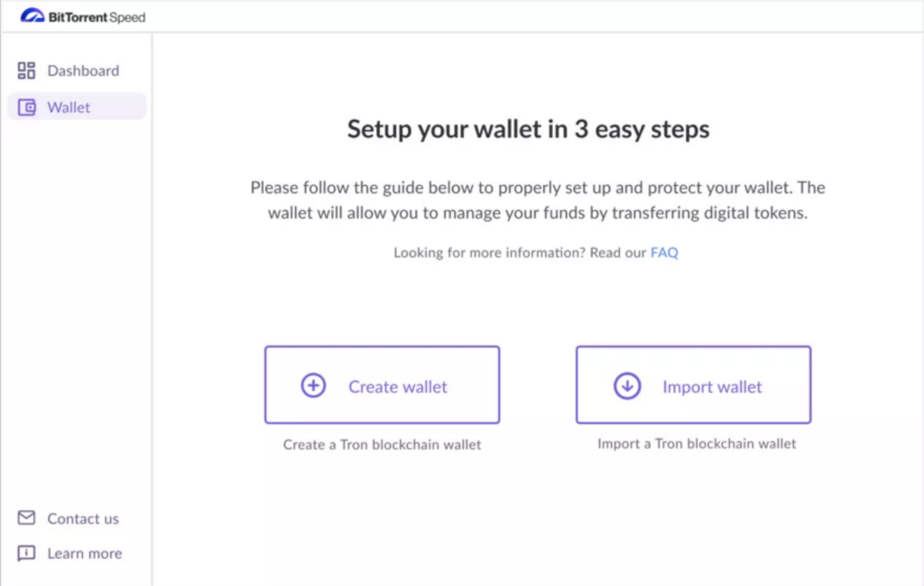924x586 pixels.
Task: Click the Create wallet button
Action: point(382,385)
